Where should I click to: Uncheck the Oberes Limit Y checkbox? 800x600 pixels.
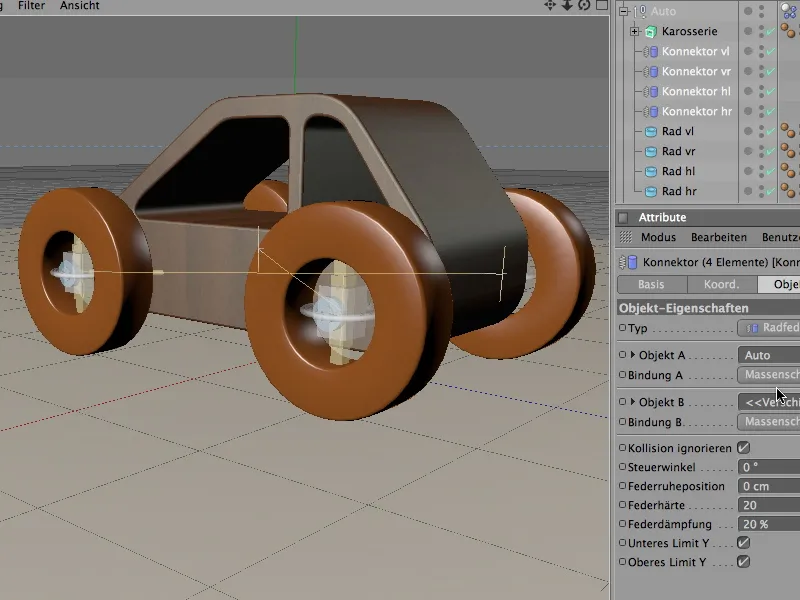tap(743, 562)
